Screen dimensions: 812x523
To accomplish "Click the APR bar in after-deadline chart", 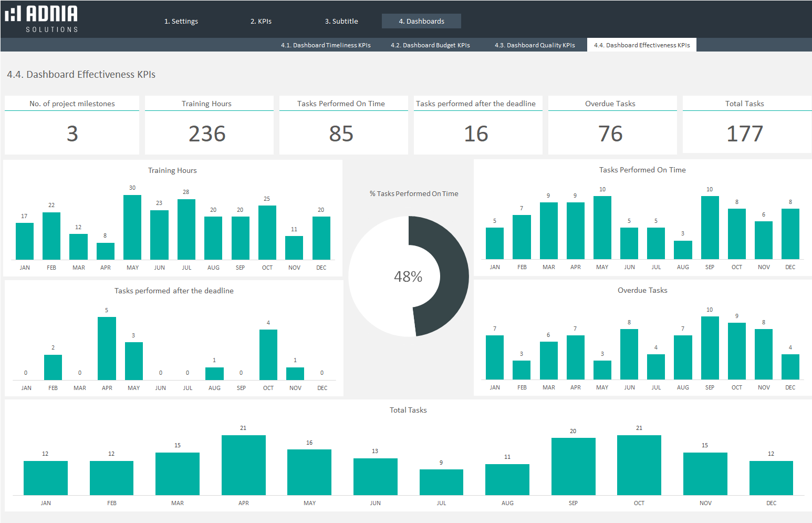I will tap(107, 348).
